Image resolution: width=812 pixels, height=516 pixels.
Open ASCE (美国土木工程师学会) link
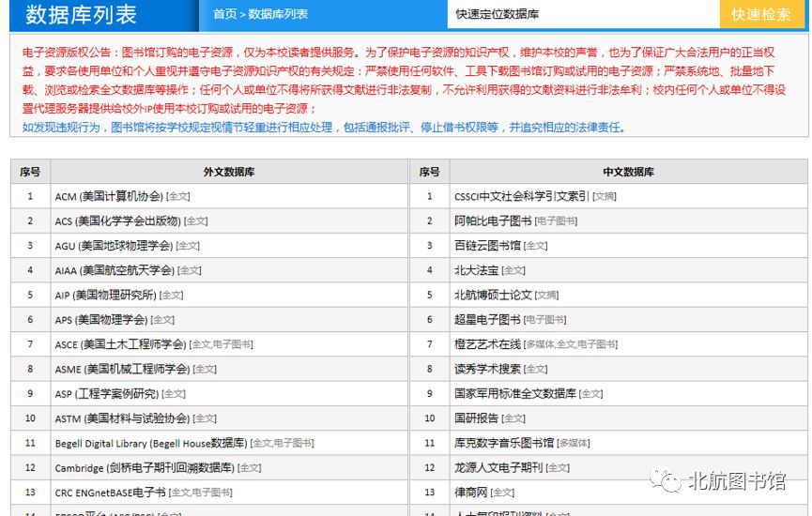(120, 344)
